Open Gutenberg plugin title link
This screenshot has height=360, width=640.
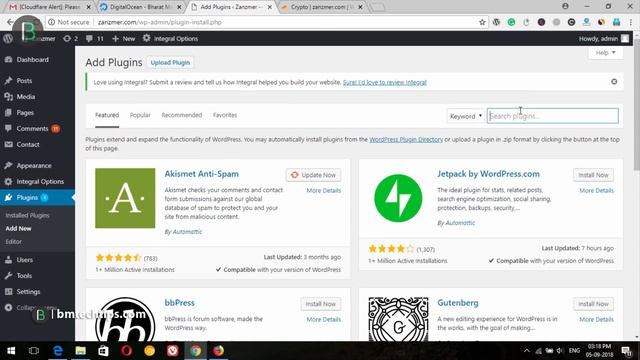point(458,303)
